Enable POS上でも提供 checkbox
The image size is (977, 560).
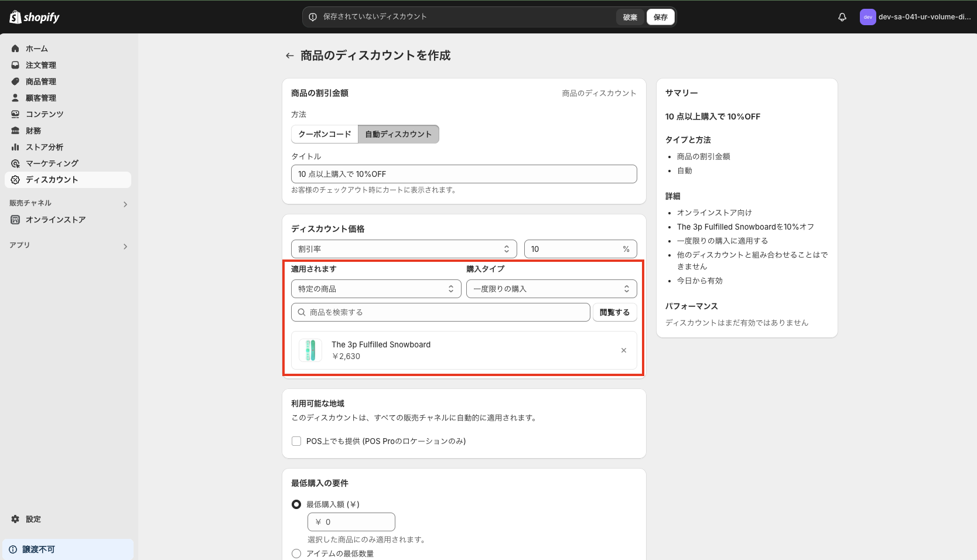[296, 441]
